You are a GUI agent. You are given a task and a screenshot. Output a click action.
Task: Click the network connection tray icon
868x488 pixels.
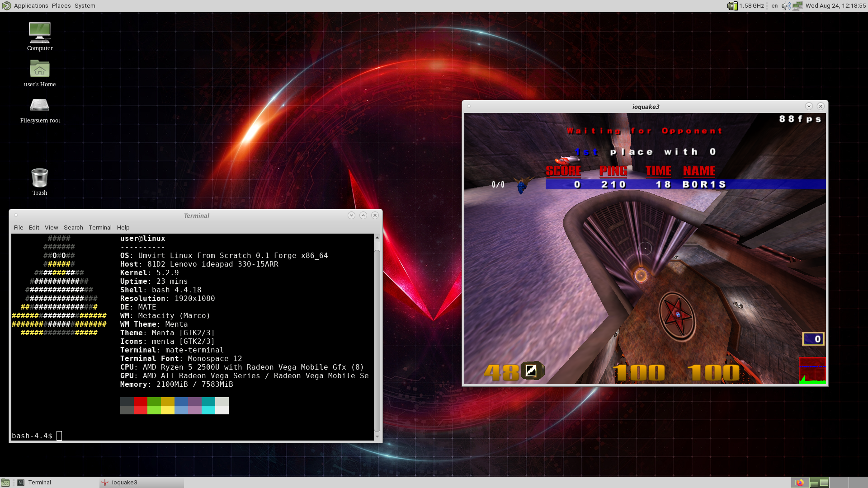(x=797, y=6)
